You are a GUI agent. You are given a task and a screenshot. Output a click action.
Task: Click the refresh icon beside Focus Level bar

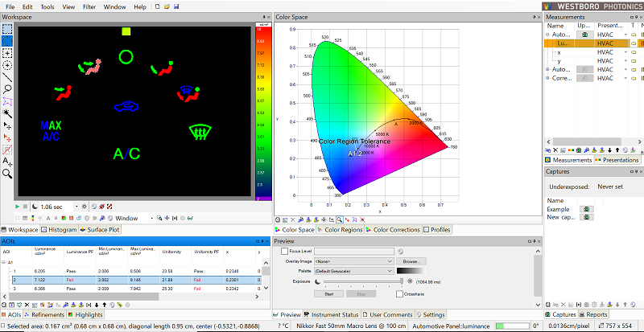400,252
